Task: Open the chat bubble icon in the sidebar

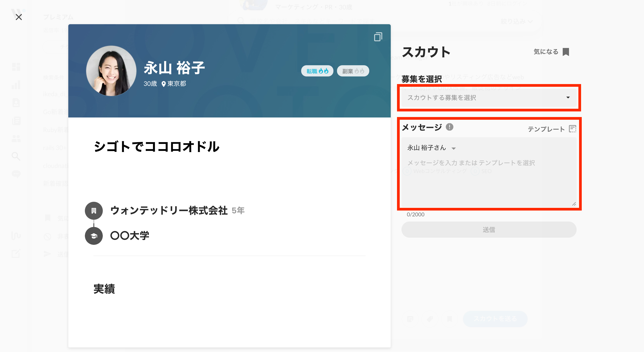Action: (16, 174)
